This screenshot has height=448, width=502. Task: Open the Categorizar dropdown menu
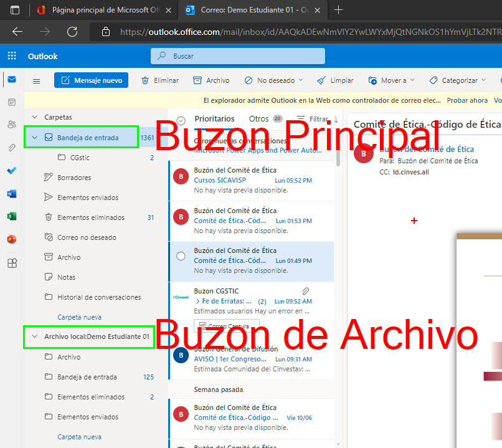click(458, 80)
